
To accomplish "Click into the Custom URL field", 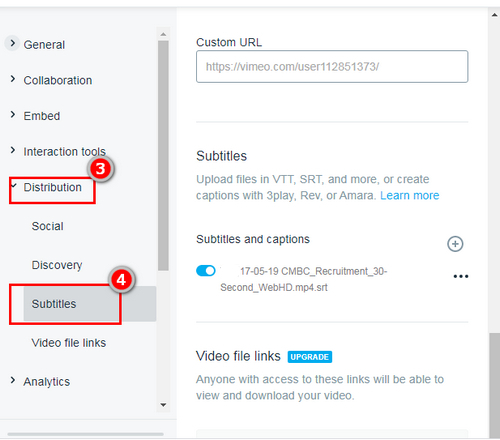I will [x=332, y=67].
